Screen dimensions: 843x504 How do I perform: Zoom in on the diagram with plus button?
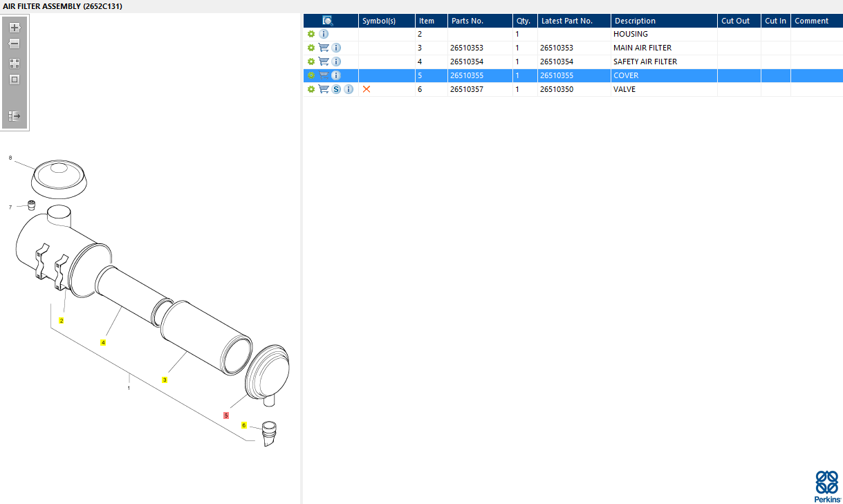tap(15, 28)
